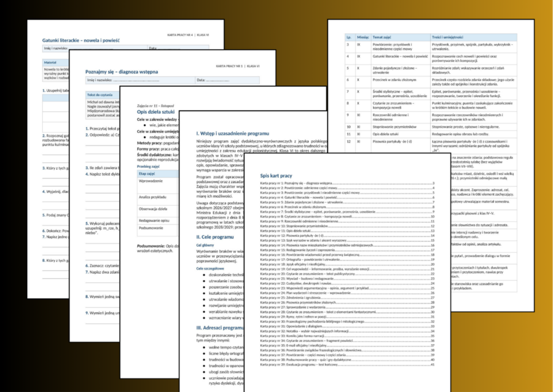Click 'Karta pracy nr 17: Ortografia' entry
This screenshot has width=553, height=392.
(347, 259)
